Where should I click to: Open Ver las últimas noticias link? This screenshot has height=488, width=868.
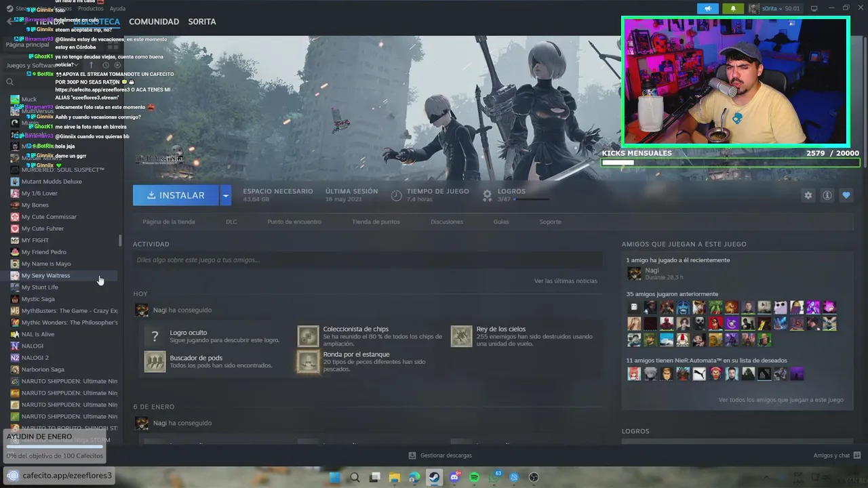click(x=566, y=281)
